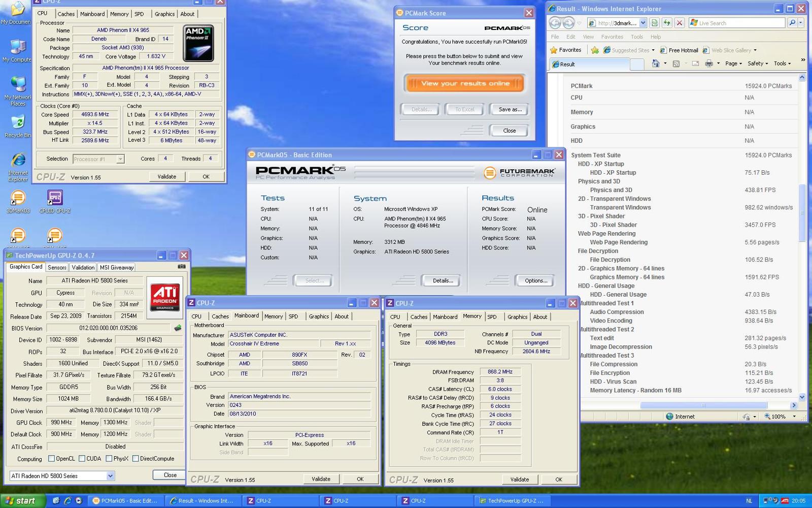Toggle the PhysX checkbox in GPU-Z
812x508 pixels.
[x=109, y=459]
